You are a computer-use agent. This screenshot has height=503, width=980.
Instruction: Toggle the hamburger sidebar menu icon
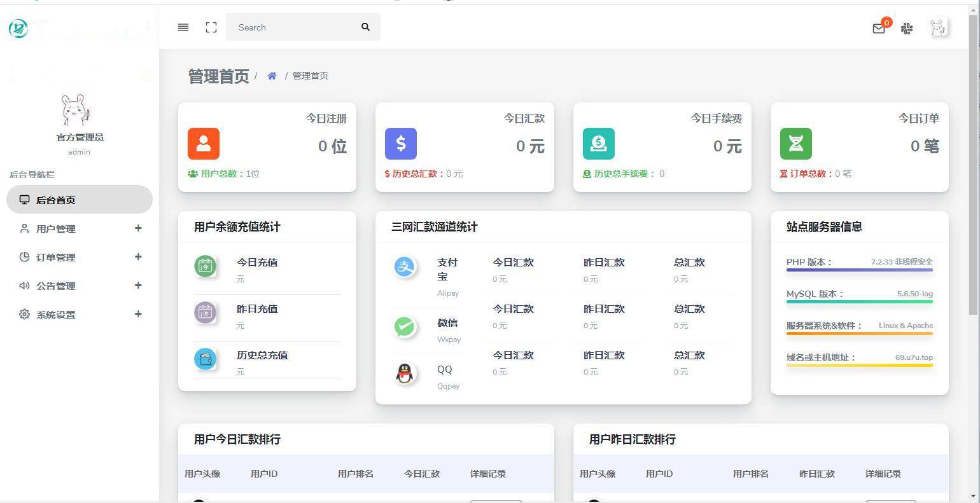tap(183, 27)
